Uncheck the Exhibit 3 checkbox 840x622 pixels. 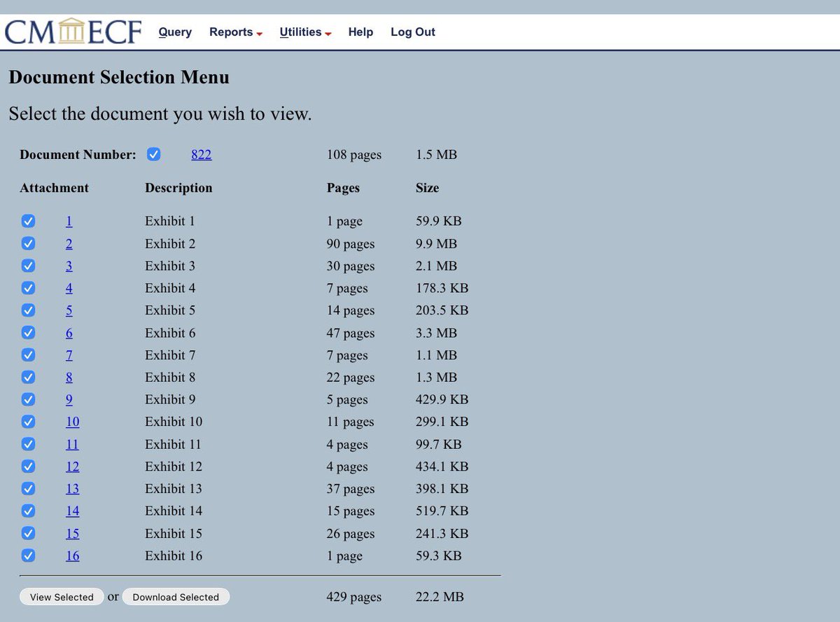pyautogui.click(x=28, y=266)
